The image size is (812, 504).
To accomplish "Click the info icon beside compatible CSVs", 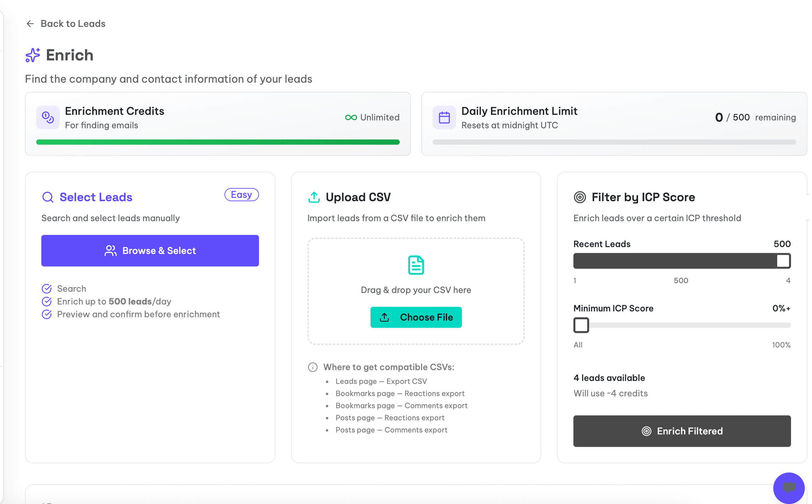I will point(313,367).
